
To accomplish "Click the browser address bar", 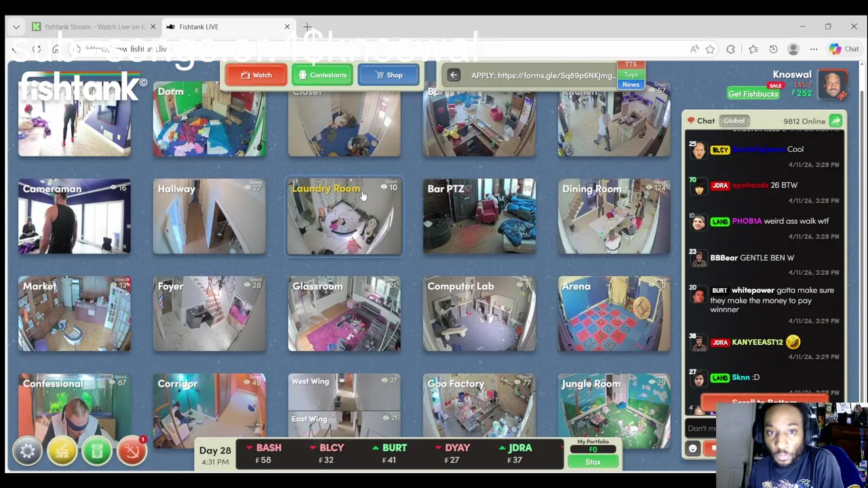I will click(380, 49).
